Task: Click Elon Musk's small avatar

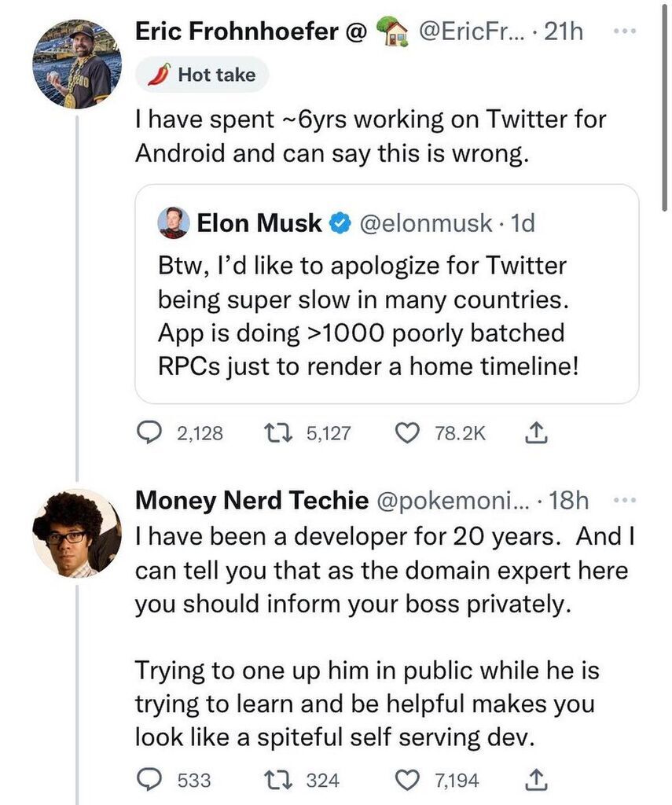Action: coord(173,222)
